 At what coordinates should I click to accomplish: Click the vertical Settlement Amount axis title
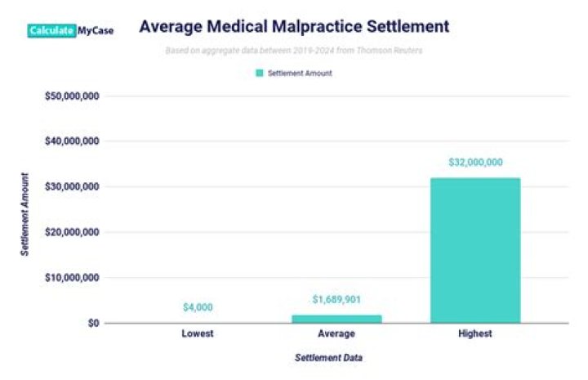point(25,214)
